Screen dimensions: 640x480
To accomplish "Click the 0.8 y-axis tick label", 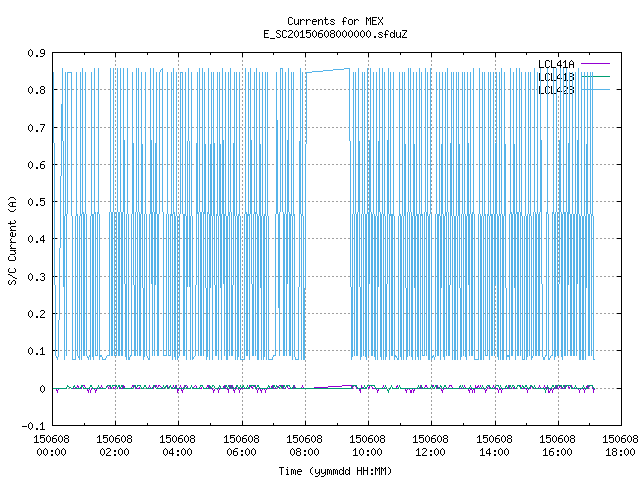I will click(x=36, y=90).
